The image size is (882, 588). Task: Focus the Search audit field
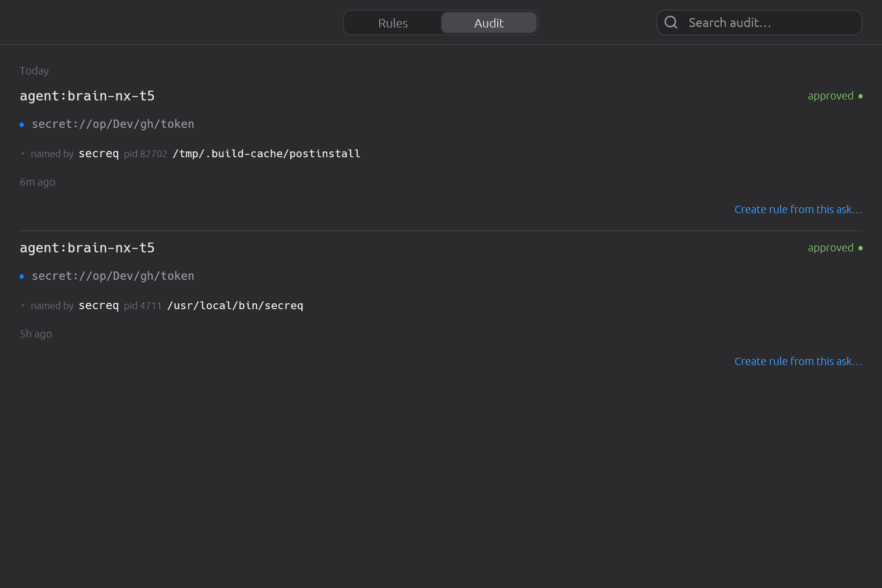[759, 23]
